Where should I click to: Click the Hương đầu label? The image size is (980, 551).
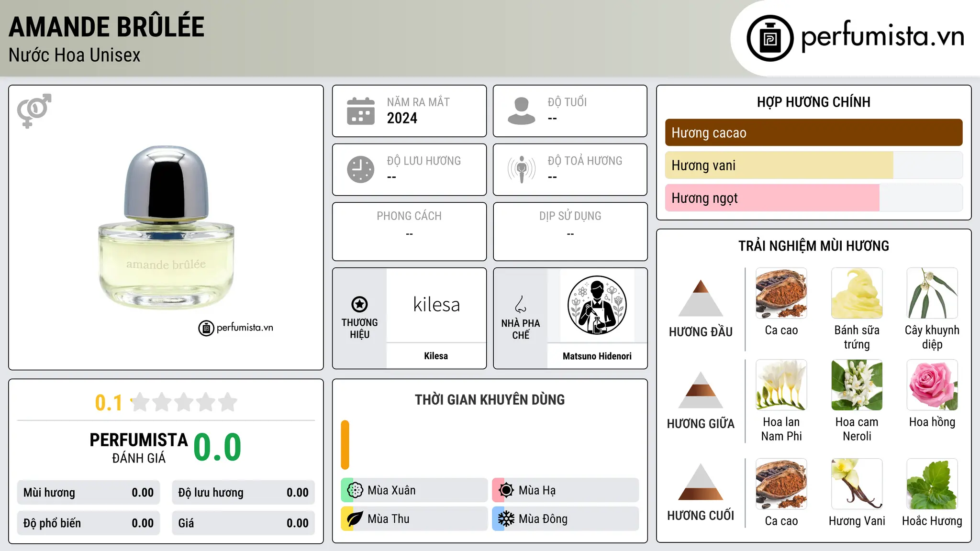point(701,332)
